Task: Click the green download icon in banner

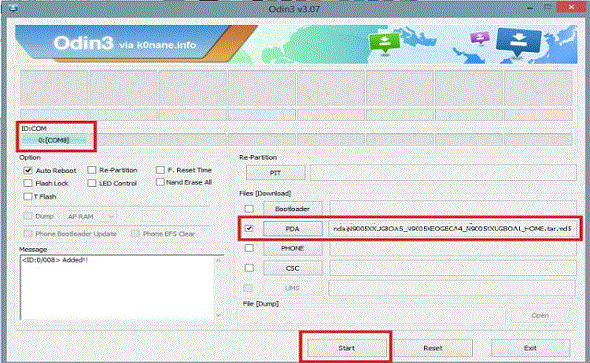Action: [x=385, y=43]
